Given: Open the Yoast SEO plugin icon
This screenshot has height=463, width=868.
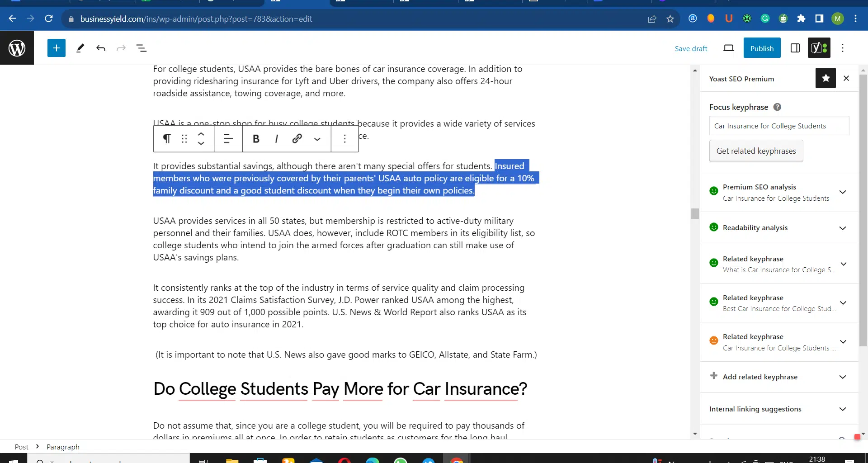Looking at the screenshot, I should coord(819,48).
